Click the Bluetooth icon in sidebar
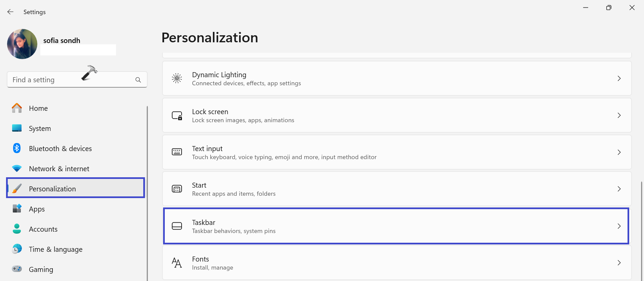Screen dimensions: 644x281 [17, 148]
